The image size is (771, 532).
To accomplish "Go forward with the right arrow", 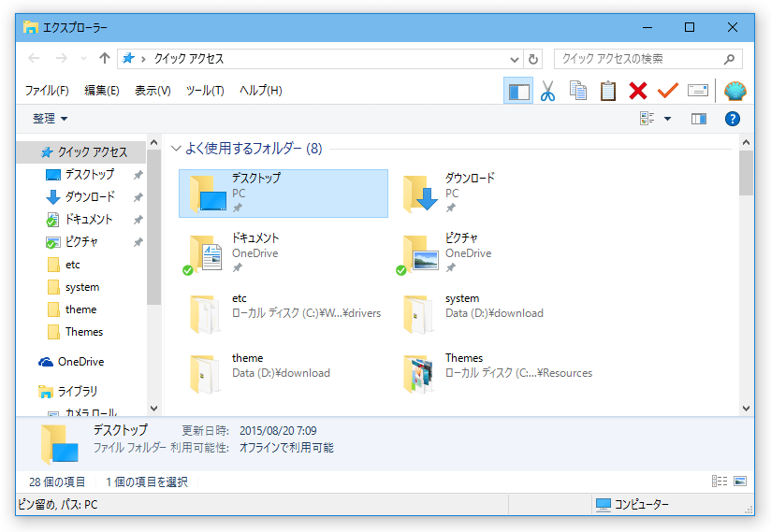I will coord(62,59).
